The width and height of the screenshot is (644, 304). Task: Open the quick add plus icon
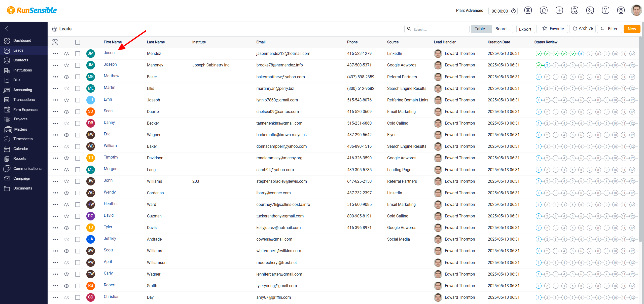[x=559, y=10]
